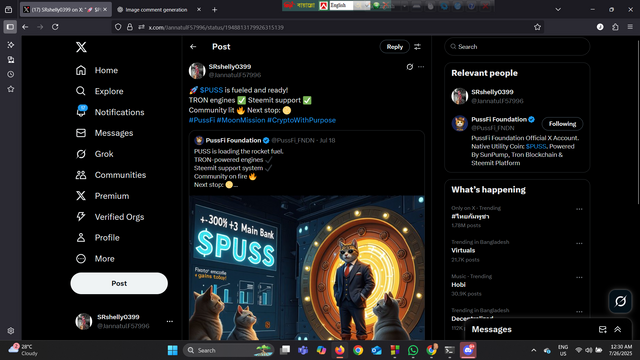Open Premium in the sidebar

tap(102, 196)
